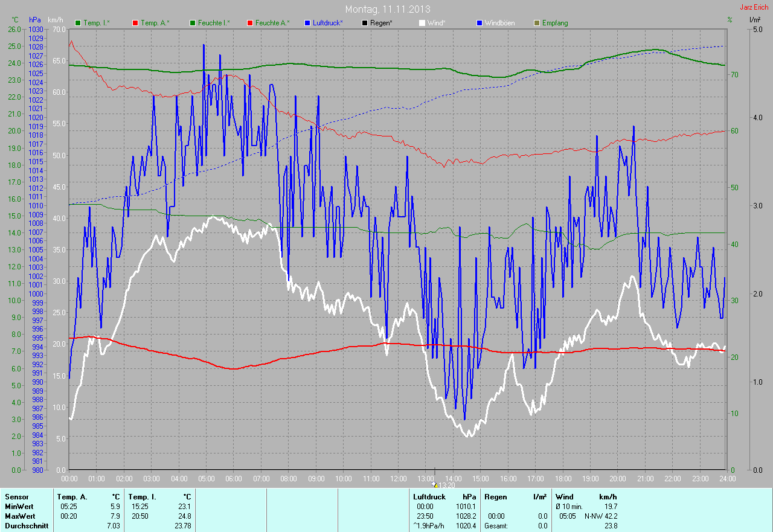The height and width of the screenshot is (532, 773).
Task: Select the Feuchte I. legend entry
Action: [210, 23]
